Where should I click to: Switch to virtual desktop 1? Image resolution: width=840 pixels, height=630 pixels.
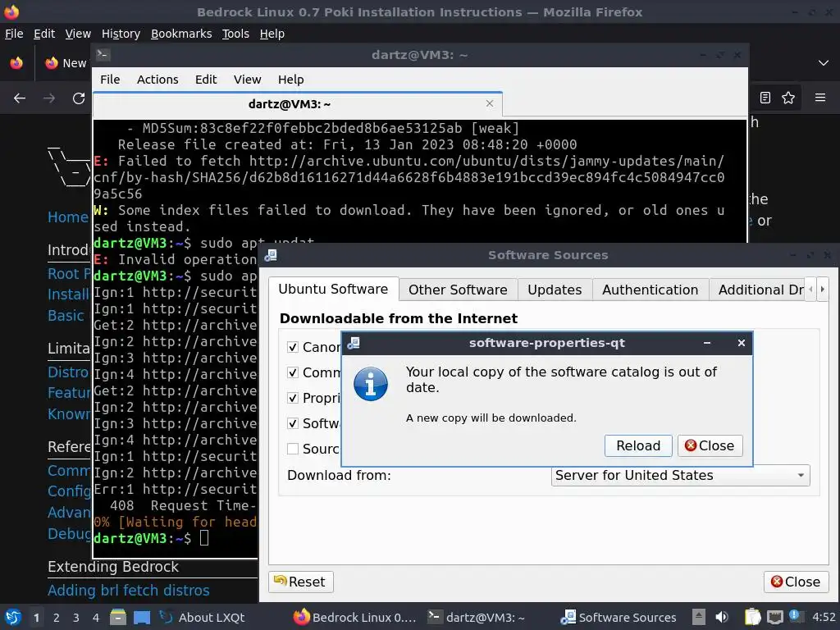(36, 618)
